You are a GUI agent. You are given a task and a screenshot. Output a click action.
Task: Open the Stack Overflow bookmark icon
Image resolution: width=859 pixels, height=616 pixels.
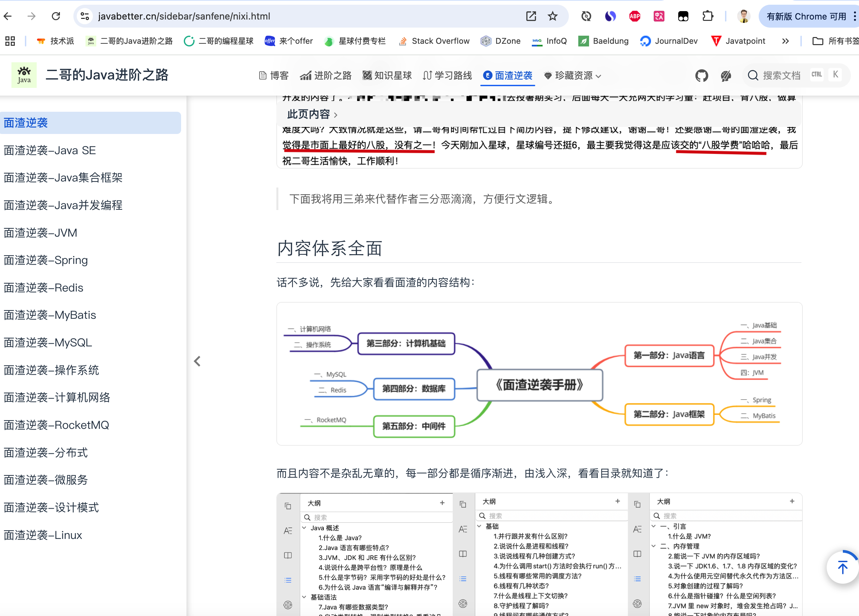[403, 41]
